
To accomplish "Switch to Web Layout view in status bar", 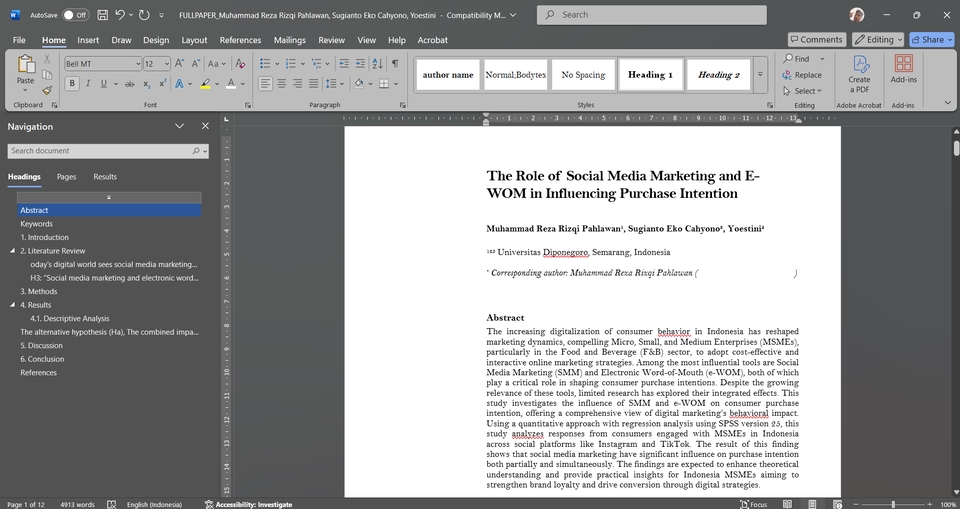I will (837, 504).
